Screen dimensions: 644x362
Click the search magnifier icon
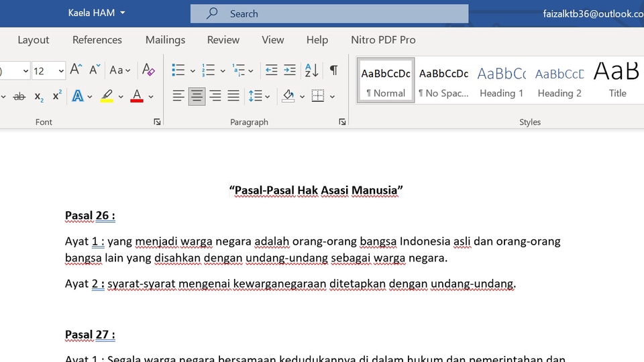212,13
